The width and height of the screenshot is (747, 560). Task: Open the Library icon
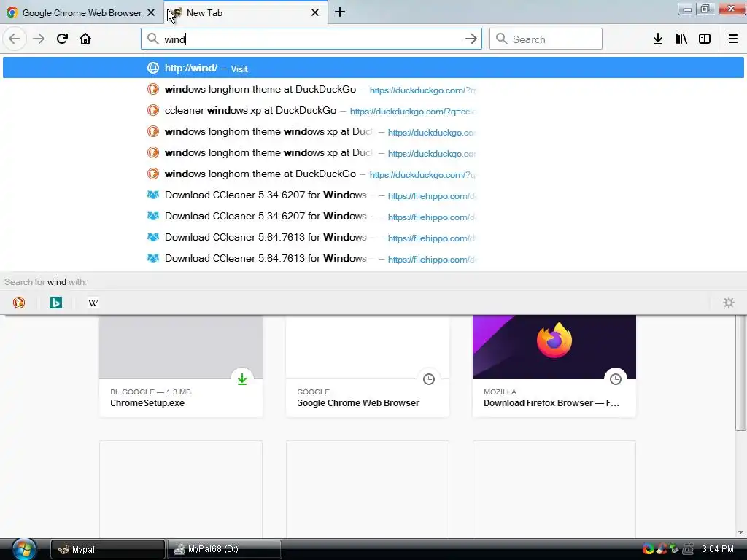coord(681,39)
